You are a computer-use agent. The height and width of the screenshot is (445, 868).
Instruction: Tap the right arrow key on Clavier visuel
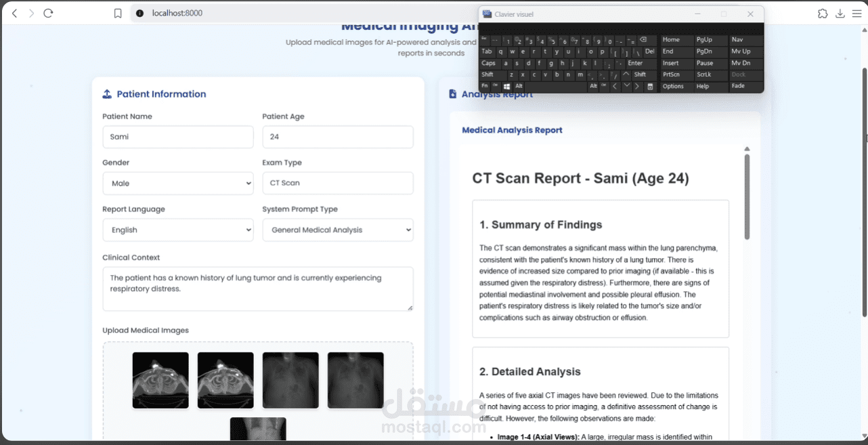(638, 87)
